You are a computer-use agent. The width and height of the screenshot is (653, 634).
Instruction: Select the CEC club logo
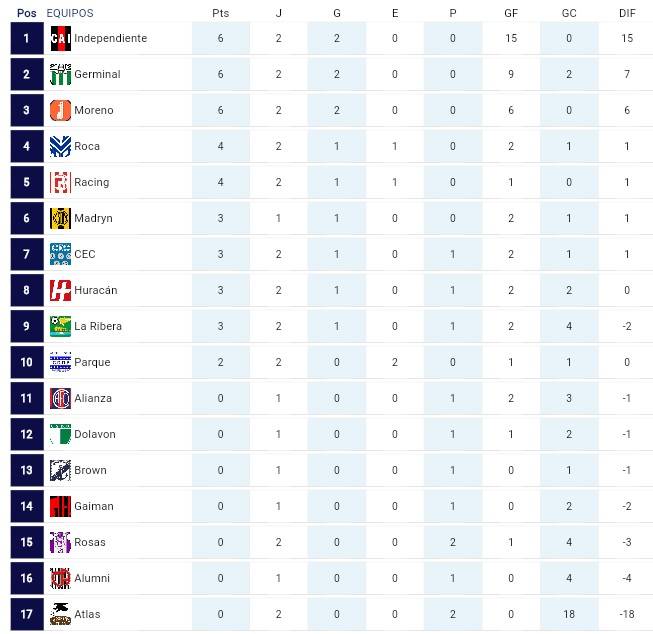click(60, 254)
